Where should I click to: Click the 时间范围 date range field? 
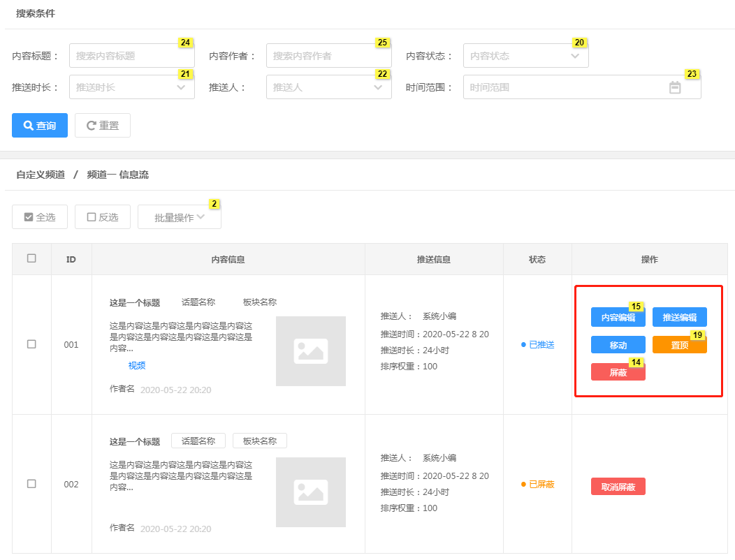pos(582,87)
